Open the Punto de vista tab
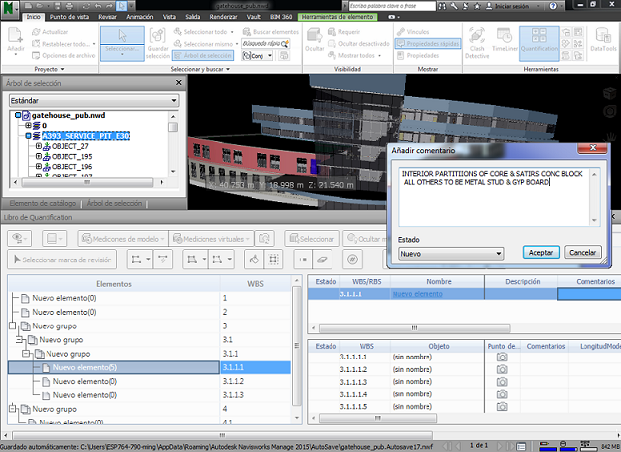Viewport: 621px width, 452px height. tap(69, 17)
